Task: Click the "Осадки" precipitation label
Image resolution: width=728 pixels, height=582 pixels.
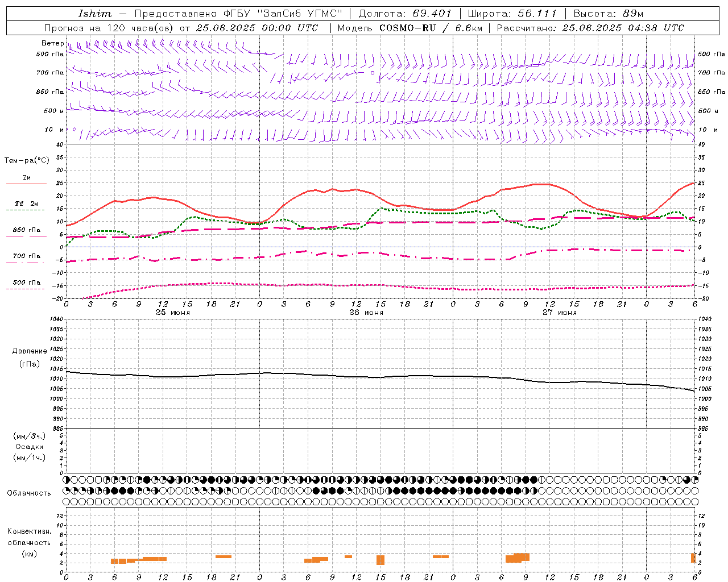Action: (x=30, y=447)
